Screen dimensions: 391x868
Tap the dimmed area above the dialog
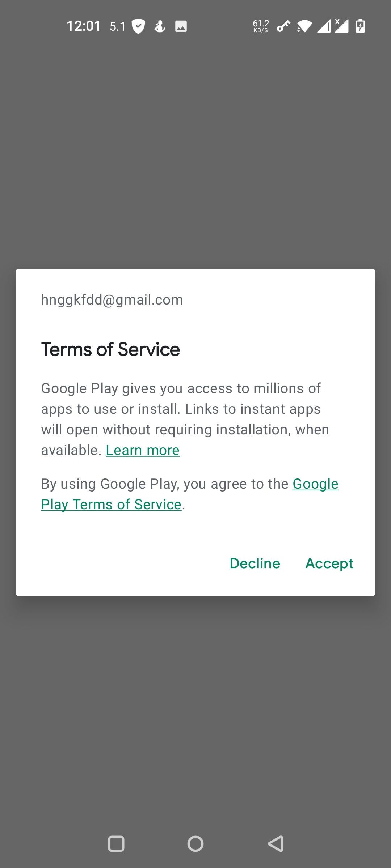pyautogui.click(x=195, y=152)
